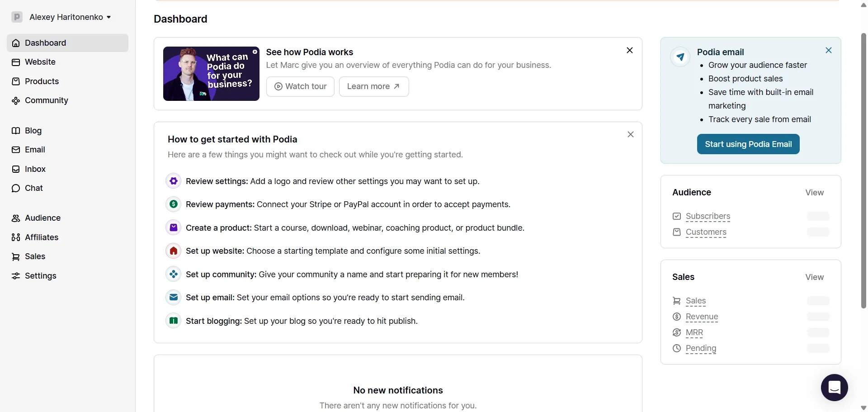This screenshot has height=412, width=868.
Task: Open the Pending link
Action: click(x=701, y=348)
